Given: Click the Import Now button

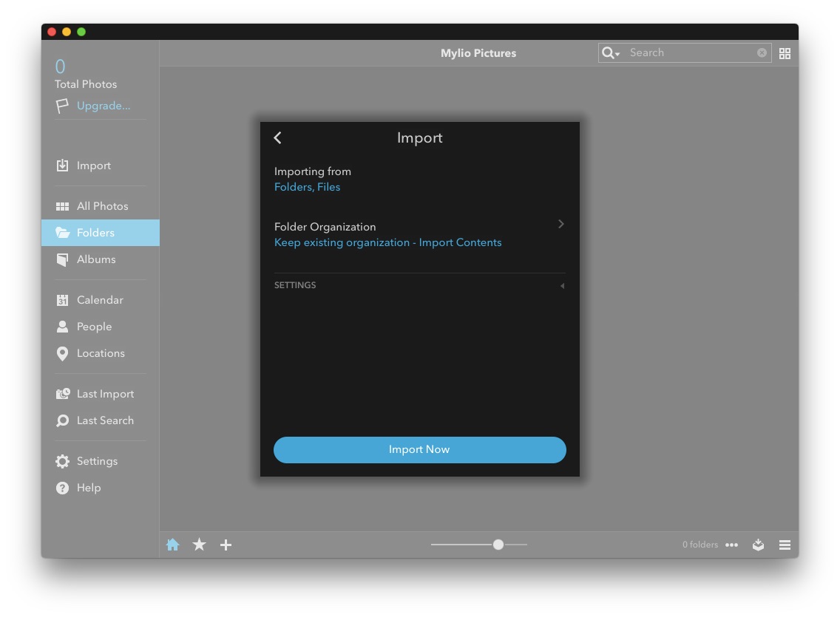Looking at the screenshot, I should [419, 450].
